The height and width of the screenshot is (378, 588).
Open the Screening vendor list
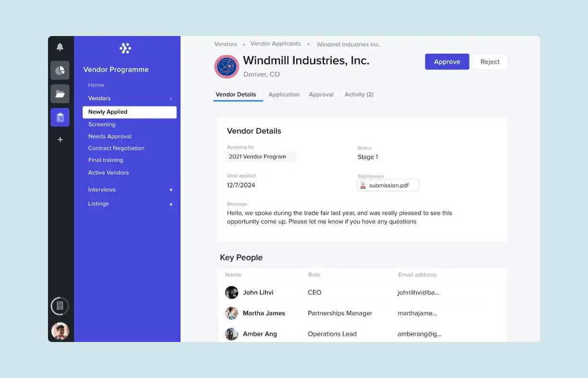102,124
